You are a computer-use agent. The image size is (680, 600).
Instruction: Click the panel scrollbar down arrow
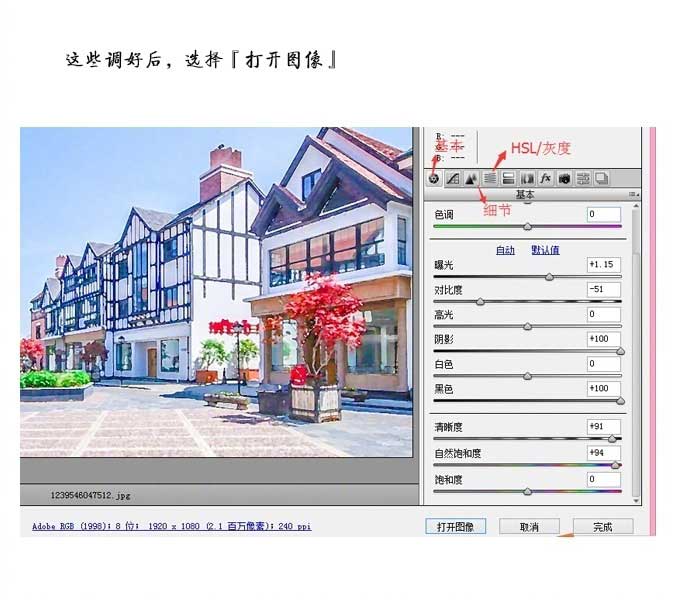tap(636, 501)
